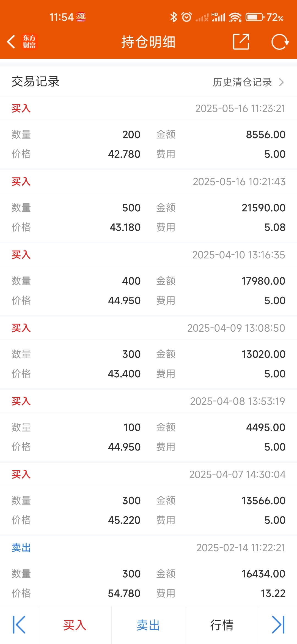Screen dimensions: 297x644
Task: Tap the 持仓明细 page title
Action: click(x=148, y=42)
